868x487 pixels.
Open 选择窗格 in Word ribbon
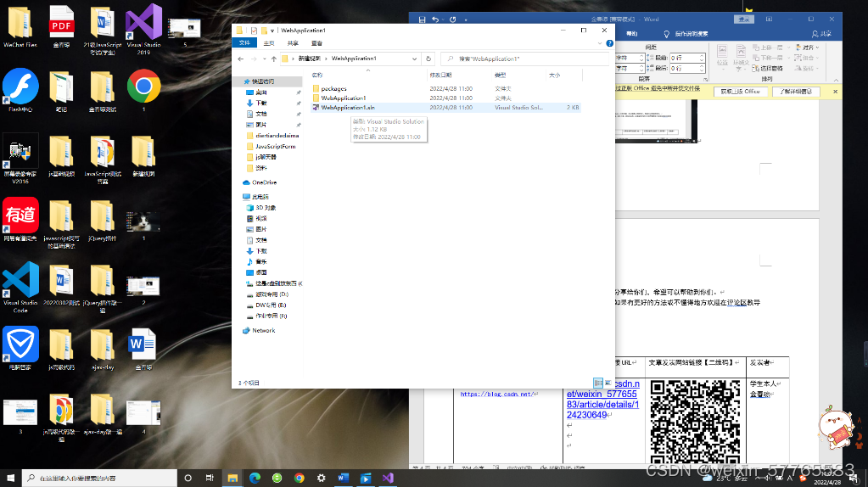click(768, 68)
